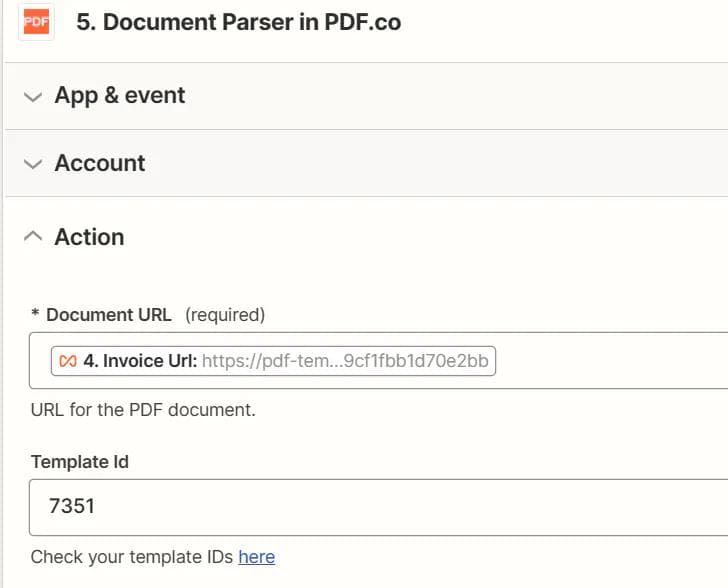Click the "Check your template IDs" hint text
Screen dimensions: 728x588
pyautogui.click(x=132, y=557)
